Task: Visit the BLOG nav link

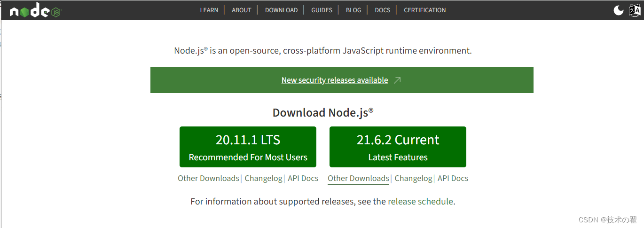Action: click(353, 10)
